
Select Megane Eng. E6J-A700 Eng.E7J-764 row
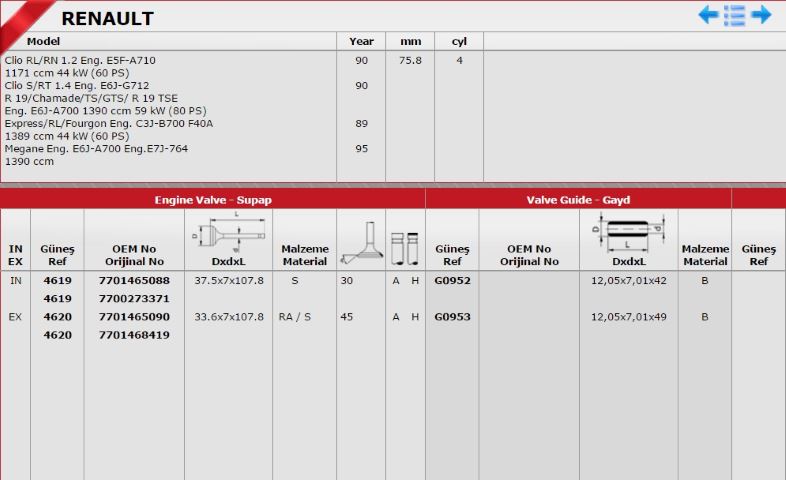(x=96, y=149)
